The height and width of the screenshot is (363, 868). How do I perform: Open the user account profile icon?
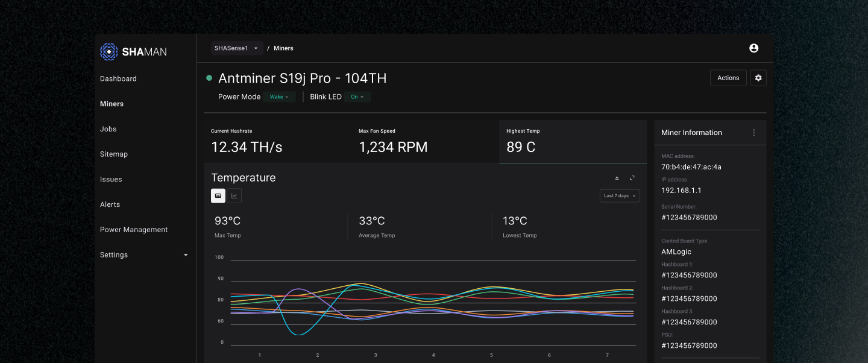coord(753,48)
